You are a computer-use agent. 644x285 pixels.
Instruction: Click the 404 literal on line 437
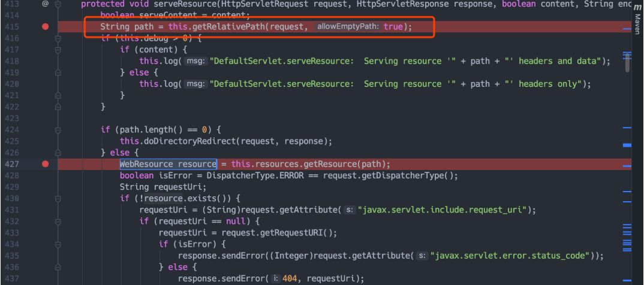point(290,279)
